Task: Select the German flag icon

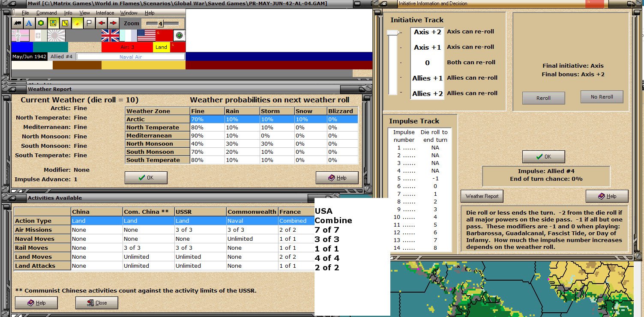Action: point(21,36)
